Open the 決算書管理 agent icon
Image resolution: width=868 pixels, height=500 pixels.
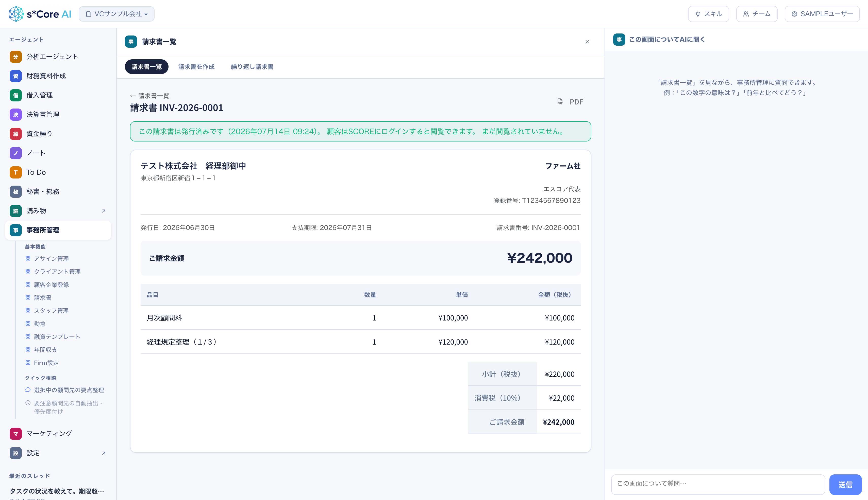coord(15,114)
